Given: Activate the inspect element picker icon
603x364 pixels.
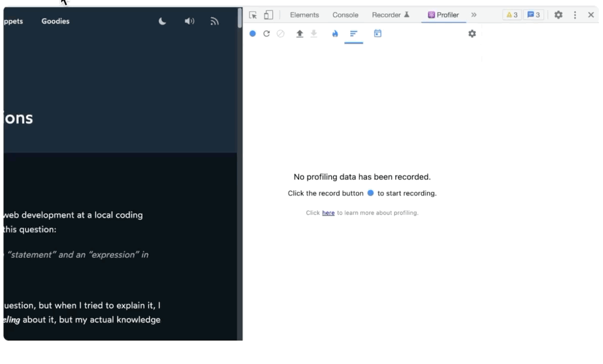Looking at the screenshot, I should click(252, 15).
